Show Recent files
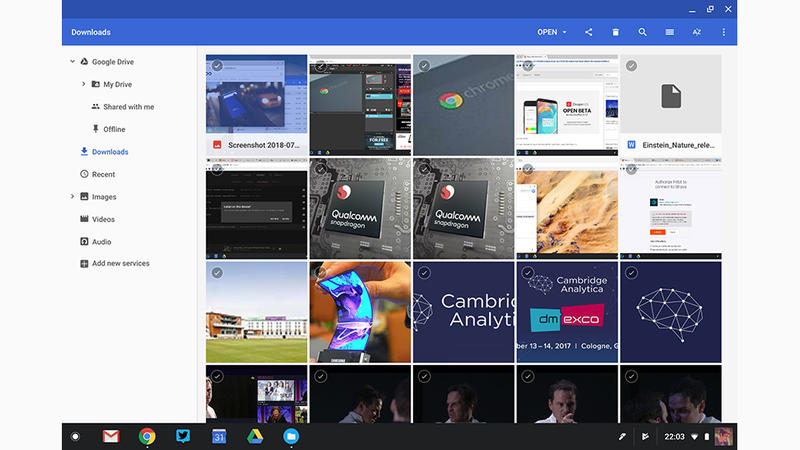This screenshot has height=450, width=800. pyautogui.click(x=103, y=174)
